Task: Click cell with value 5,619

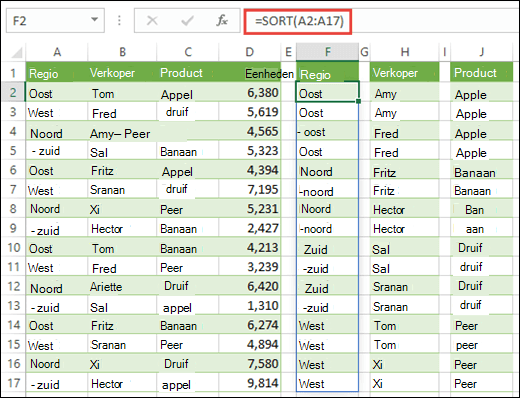Action: point(250,112)
